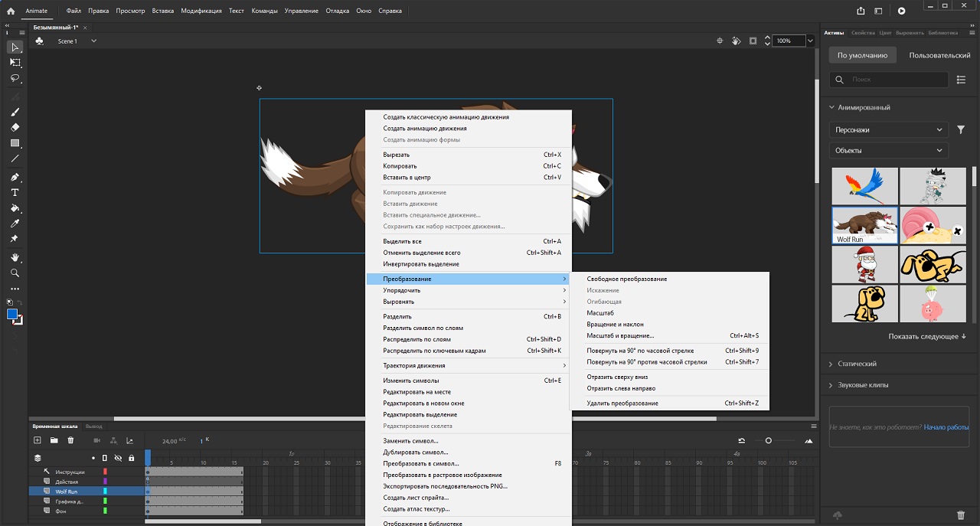Open the Персонажи category dropdown
The height and width of the screenshot is (526, 980).
pos(888,130)
